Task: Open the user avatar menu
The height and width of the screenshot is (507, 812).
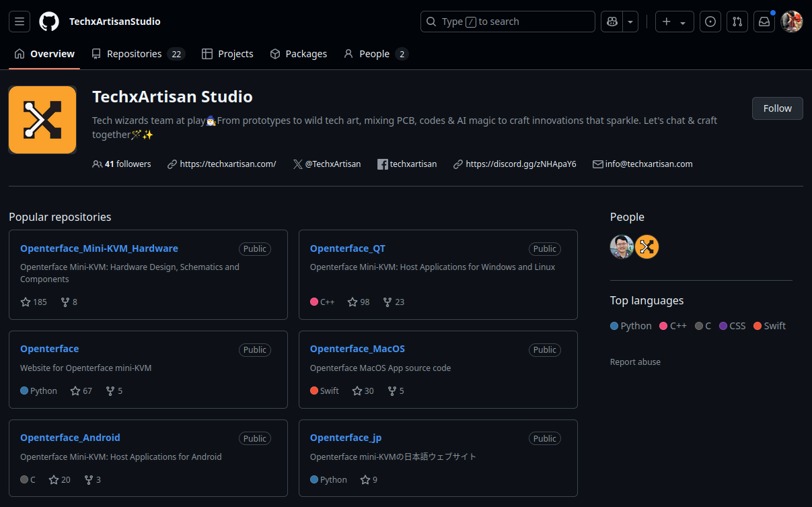Action: (x=792, y=22)
